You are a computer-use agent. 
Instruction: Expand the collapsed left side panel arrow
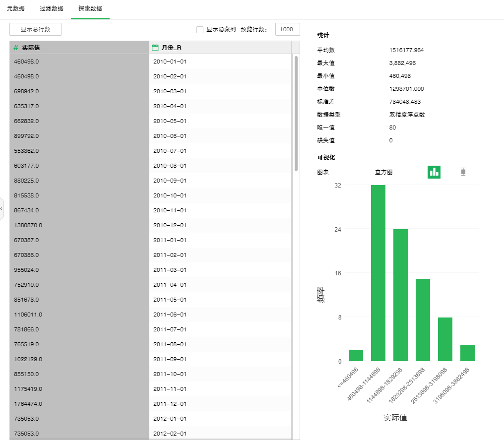tap(1, 209)
